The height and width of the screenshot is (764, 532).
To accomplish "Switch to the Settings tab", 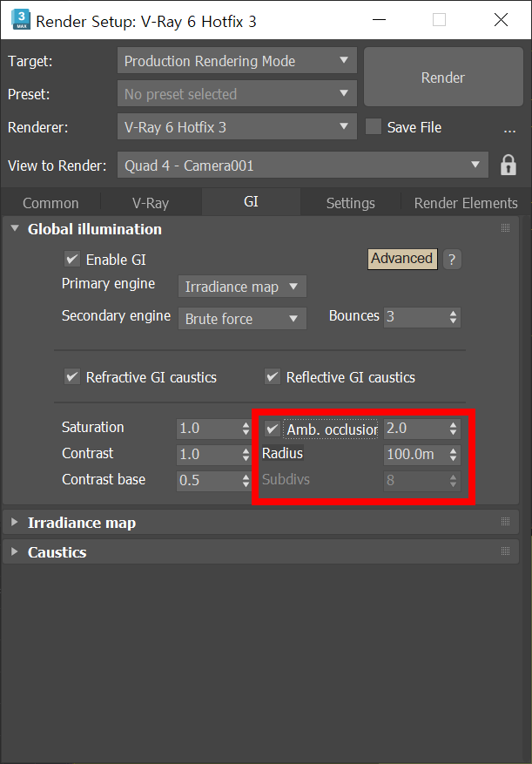I will [x=350, y=203].
